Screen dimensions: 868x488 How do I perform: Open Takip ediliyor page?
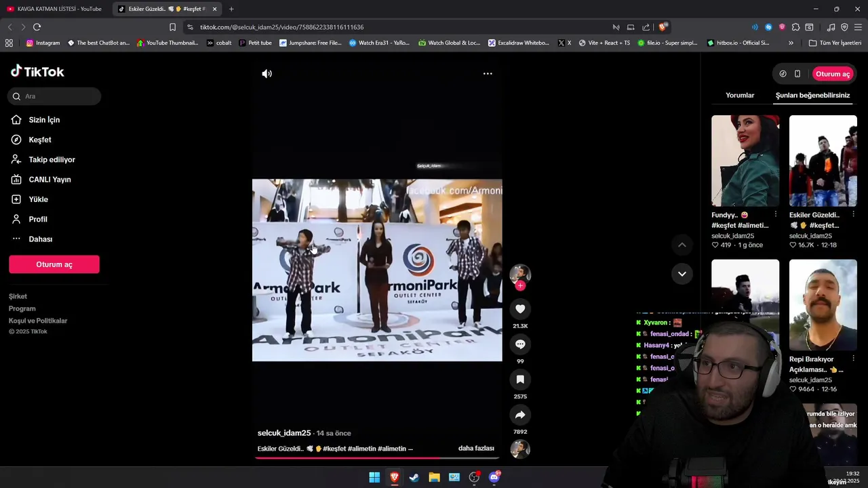coord(43,160)
